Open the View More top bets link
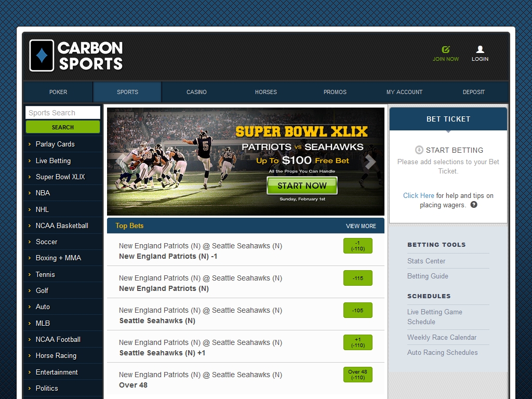This screenshot has height=399, width=532. 361,226
